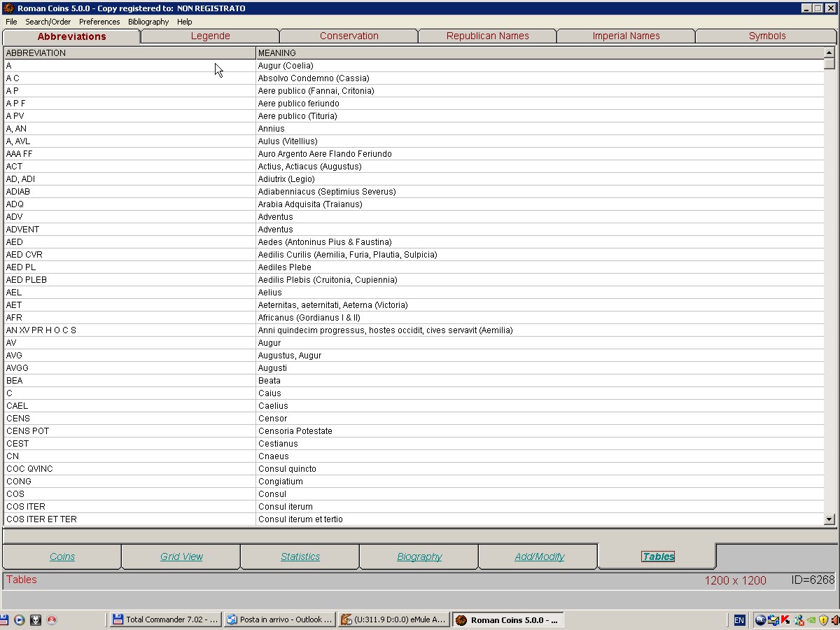The height and width of the screenshot is (630, 840).
Task: Click the Roman Coins taskbar button
Action: click(x=507, y=619)
